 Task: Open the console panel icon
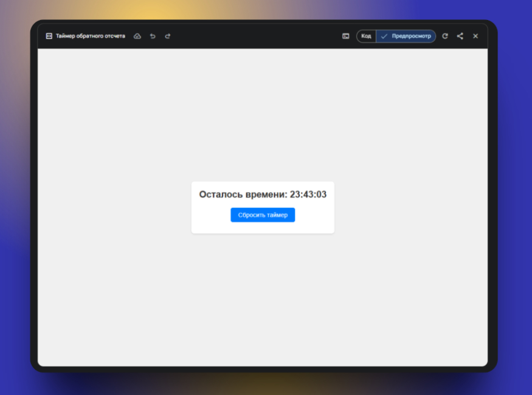coord(345,36)
